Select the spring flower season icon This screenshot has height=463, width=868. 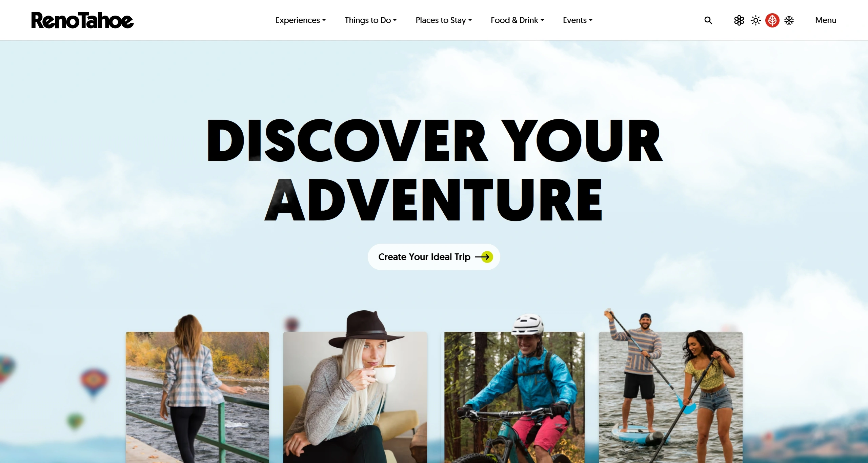[x=739, y=20]
